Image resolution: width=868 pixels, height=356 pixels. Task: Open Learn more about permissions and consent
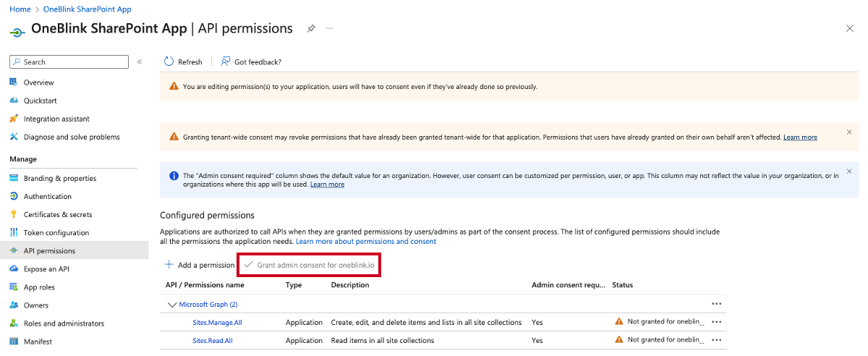(x=366, y=241)
